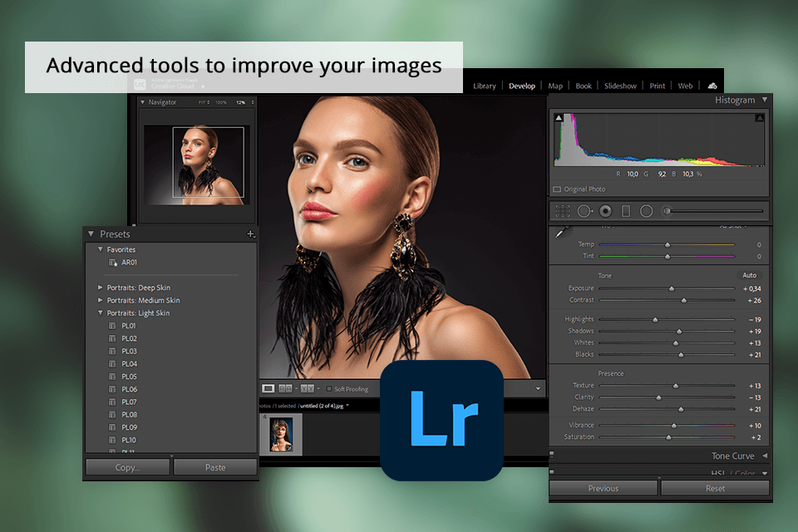798x532 pixels.
Task: Click the PL01 preset icon
Action: [x=112, y=326]
